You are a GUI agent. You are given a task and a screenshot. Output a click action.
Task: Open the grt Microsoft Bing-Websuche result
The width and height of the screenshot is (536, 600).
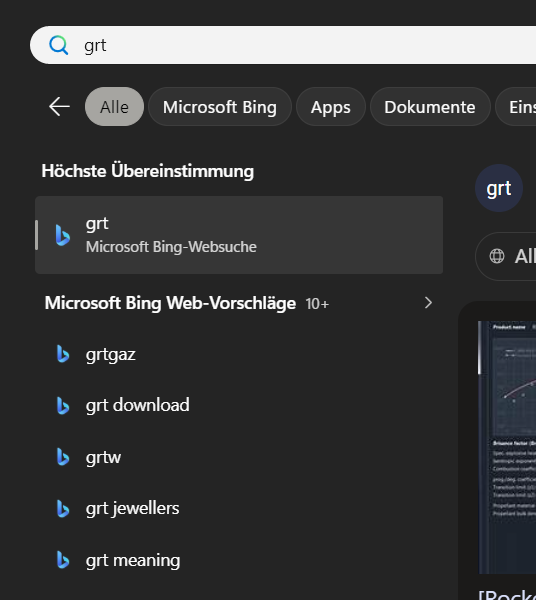click(x=239, y=235)
